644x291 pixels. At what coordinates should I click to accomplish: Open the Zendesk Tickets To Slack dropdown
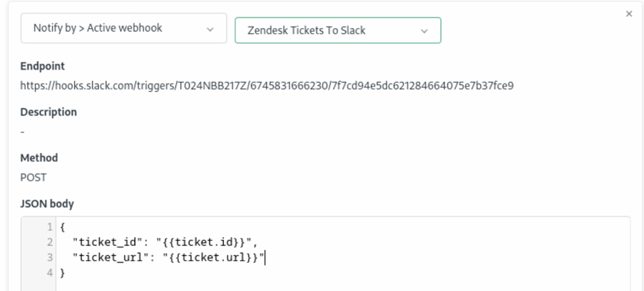[337, 31]
